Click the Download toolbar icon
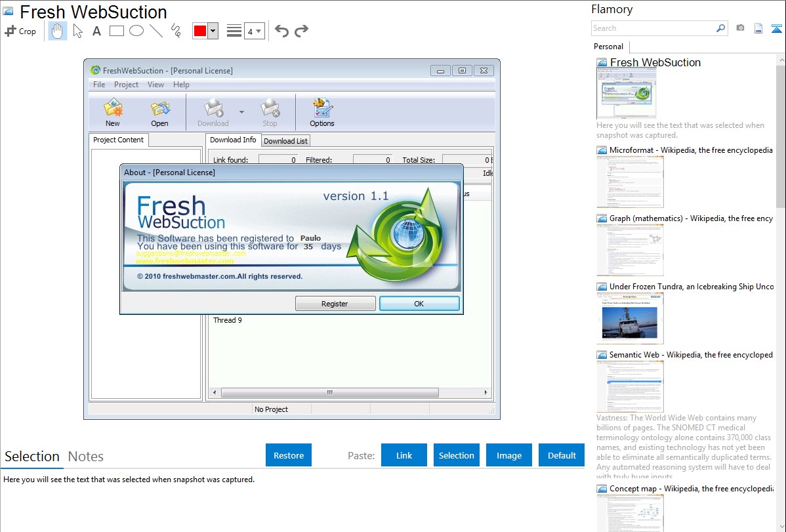 213,113
